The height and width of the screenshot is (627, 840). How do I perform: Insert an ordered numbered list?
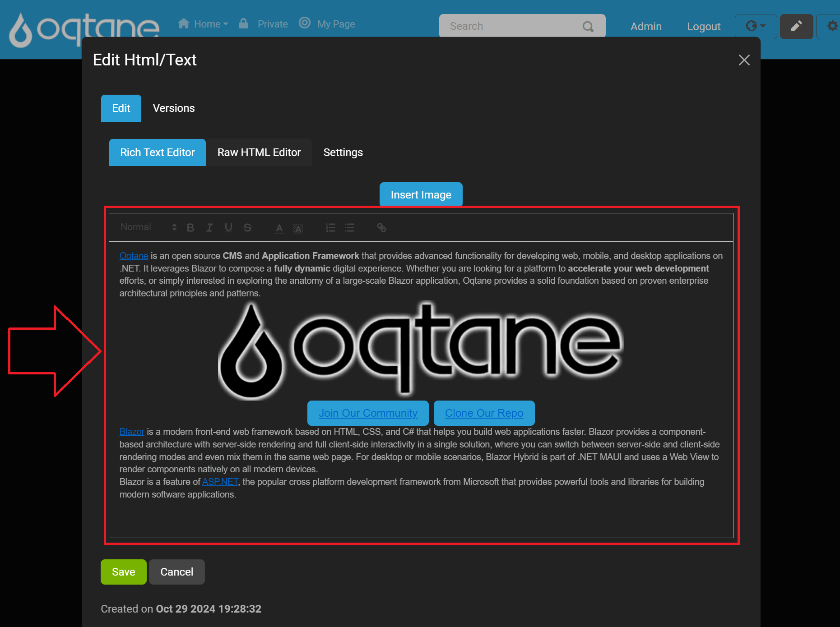tap(330, 228)
